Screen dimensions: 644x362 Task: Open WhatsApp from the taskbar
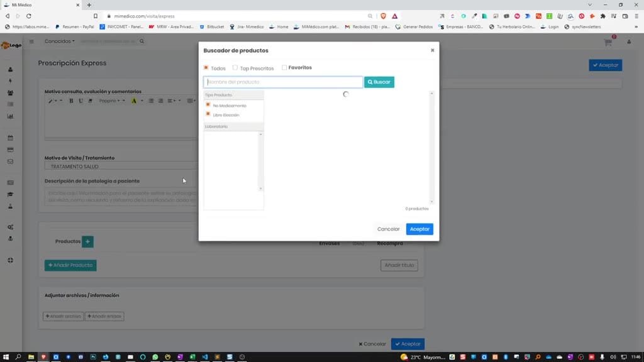(x=155, y=357)
